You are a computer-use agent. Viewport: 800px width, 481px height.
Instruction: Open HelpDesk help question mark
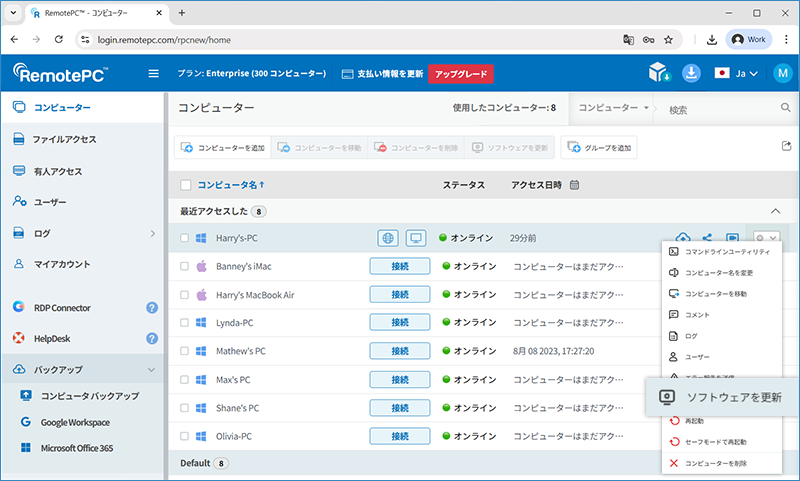click(152, 338)
